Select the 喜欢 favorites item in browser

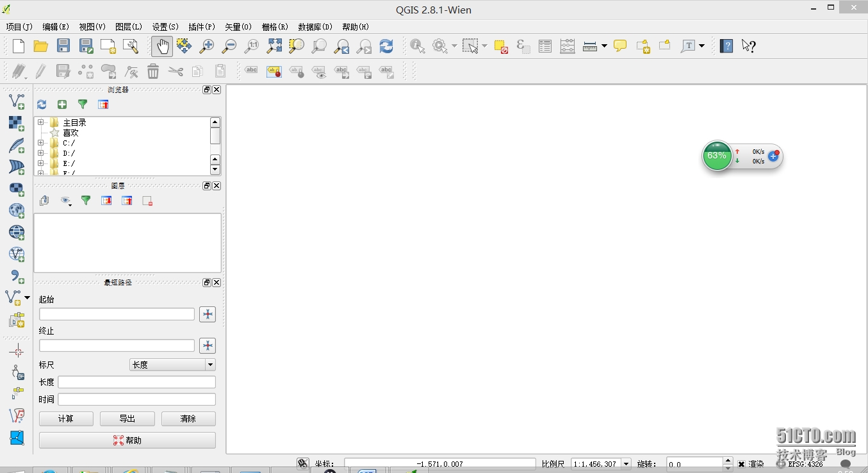pyautogui.click(x=70, y=133)
